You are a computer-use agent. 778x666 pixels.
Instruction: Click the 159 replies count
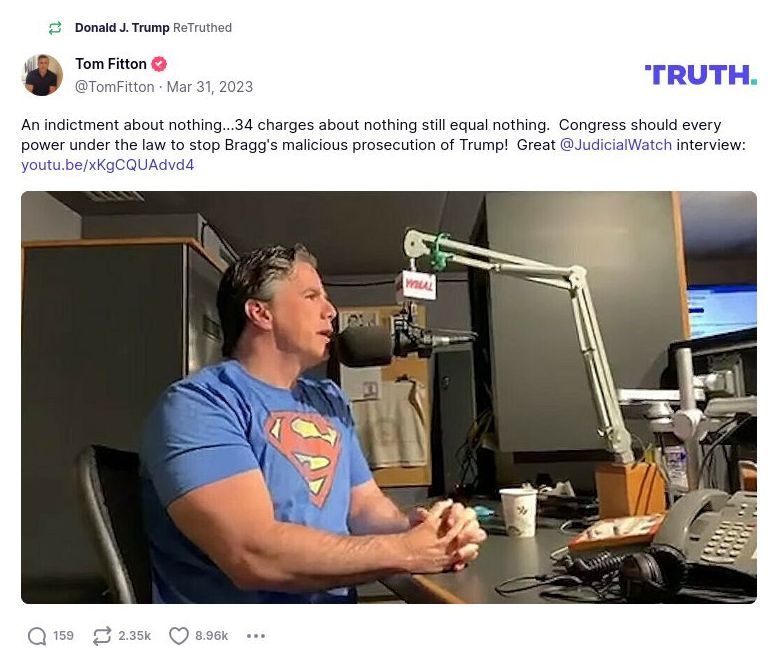click(x=63, y=636)
